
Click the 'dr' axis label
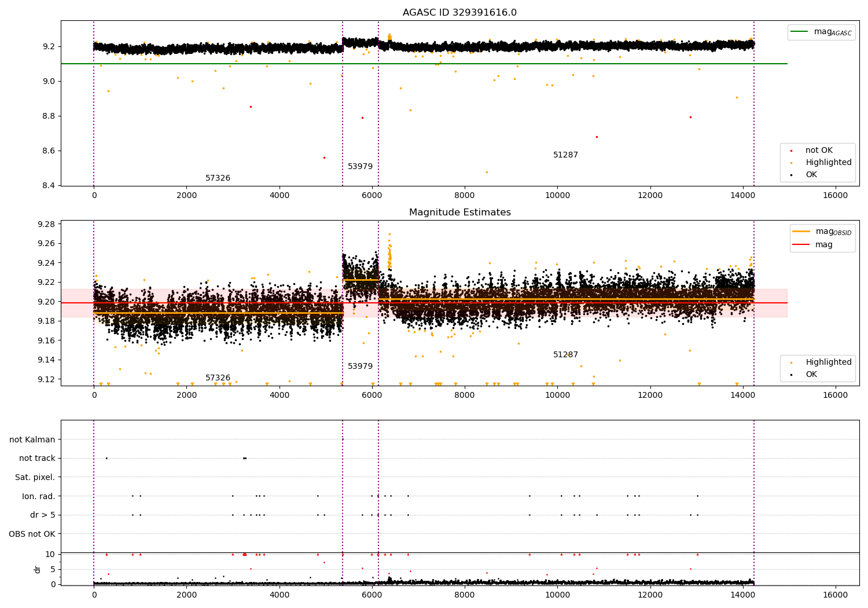(38, 569)
